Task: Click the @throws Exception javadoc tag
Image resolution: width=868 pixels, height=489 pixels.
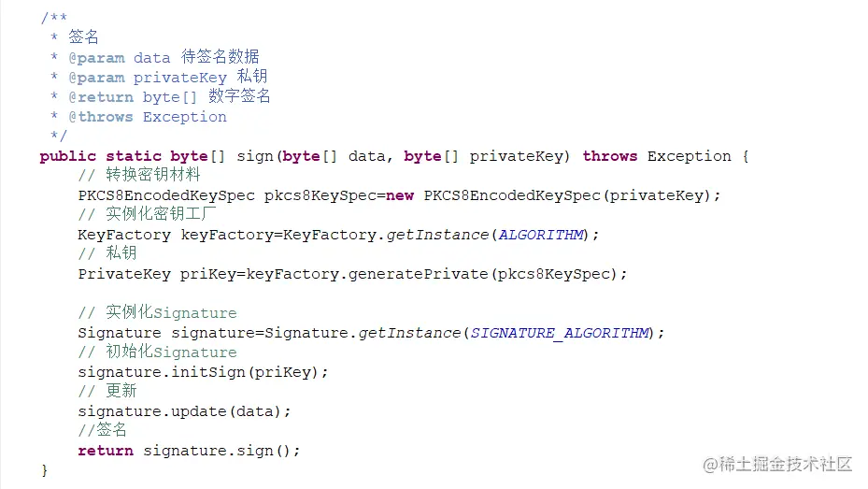Action: click(148, 117)
